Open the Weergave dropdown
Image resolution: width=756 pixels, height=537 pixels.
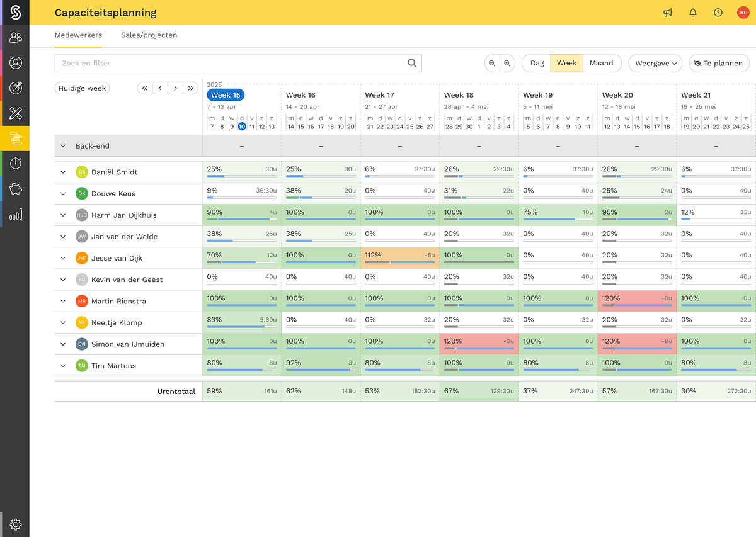[x=655, y=63]
